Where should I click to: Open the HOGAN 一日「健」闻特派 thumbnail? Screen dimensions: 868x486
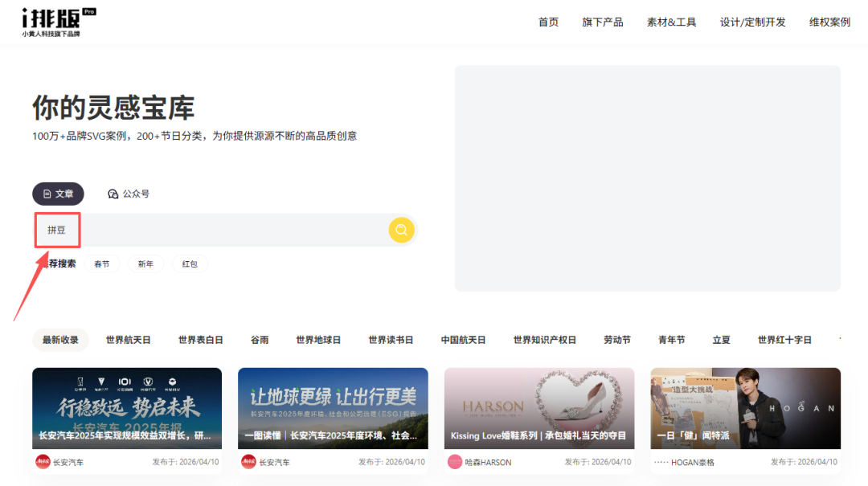745,408
